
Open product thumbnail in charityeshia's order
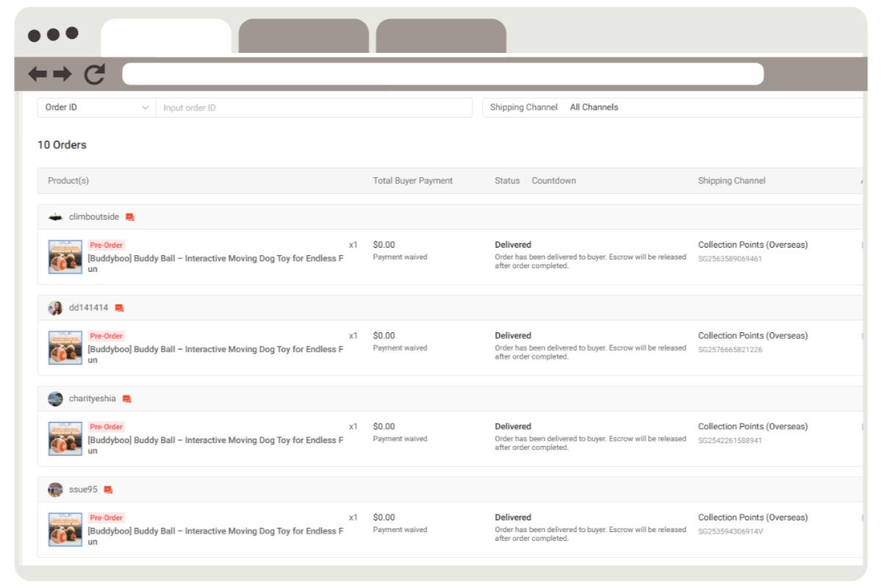(65, 439)
